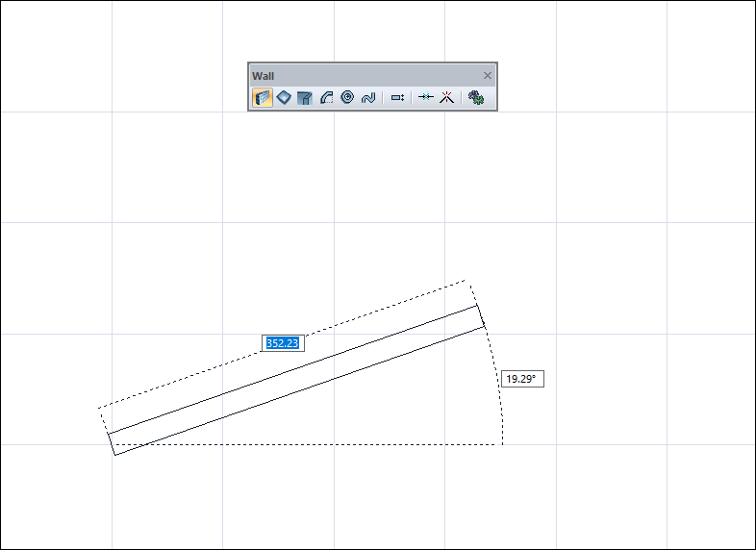The image size is (756, 550).
Task: Click the middle of the drawn wall
Action: point(296,380)
